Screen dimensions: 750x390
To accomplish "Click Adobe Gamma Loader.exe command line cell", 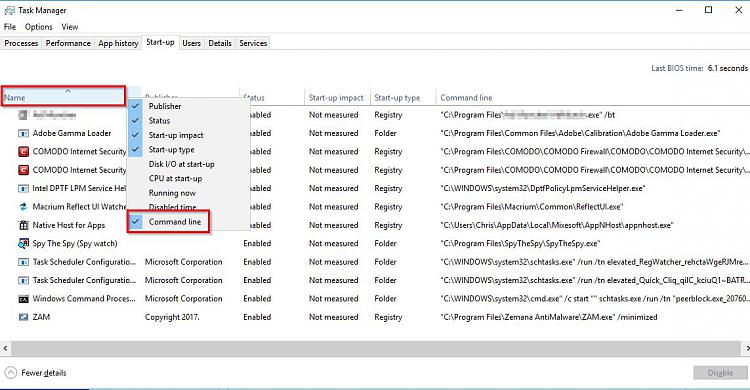I will [x=580, y=134].
